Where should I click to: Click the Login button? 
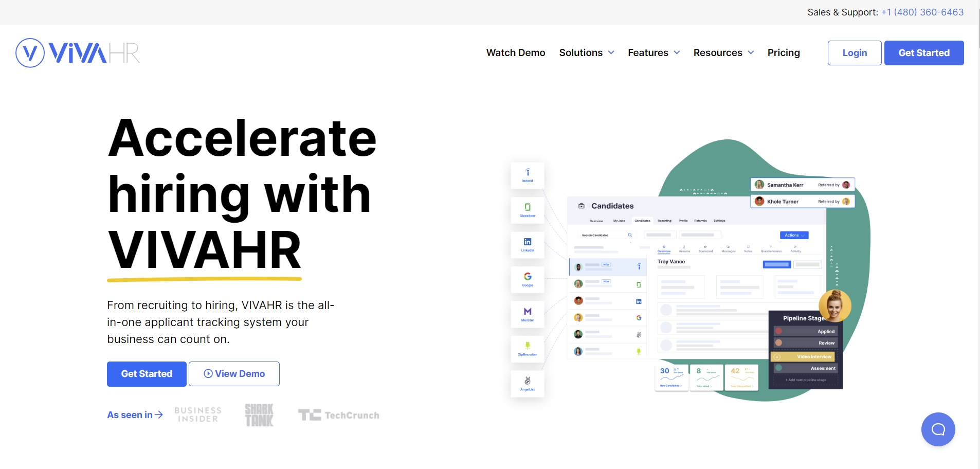tap(855, 53)
